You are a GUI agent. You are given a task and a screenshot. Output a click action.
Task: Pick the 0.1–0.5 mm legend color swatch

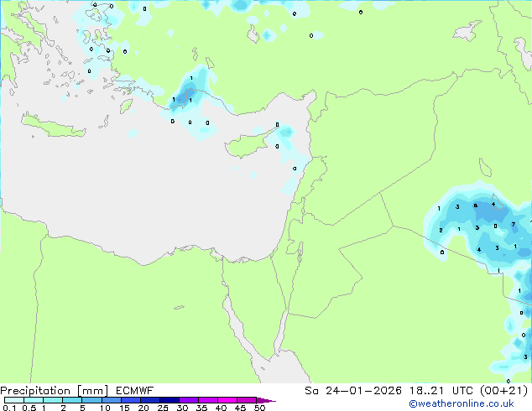pos(14,400)
